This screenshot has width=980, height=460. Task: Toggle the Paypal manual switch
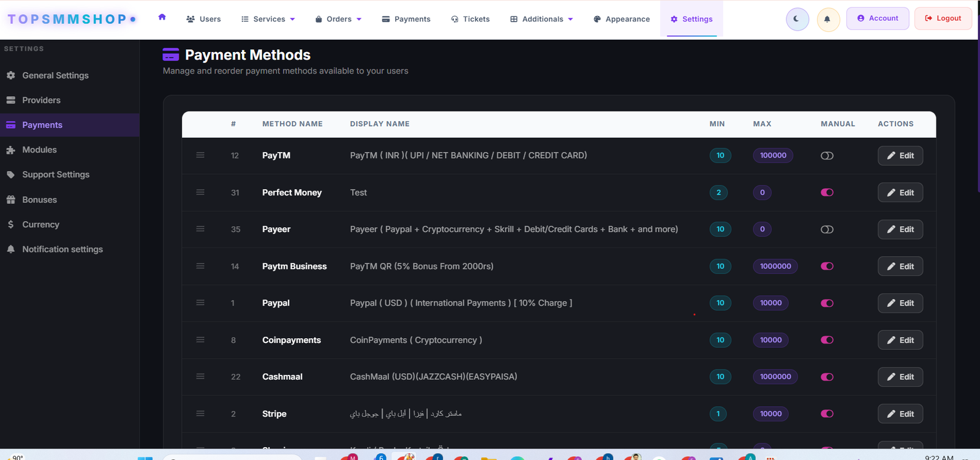[827, 303]
